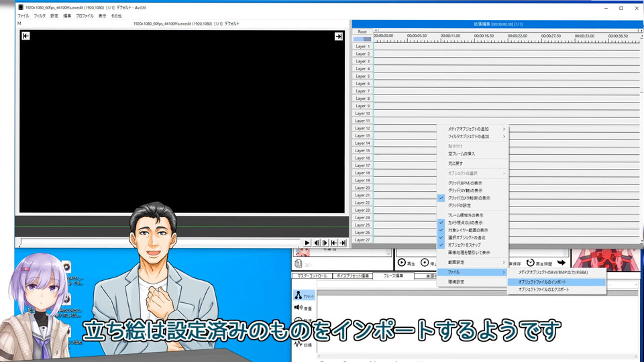This screenshot has width=644, height=362.
Task: Click the selection-end marker icon on preview
Action: tap(338, 36)
